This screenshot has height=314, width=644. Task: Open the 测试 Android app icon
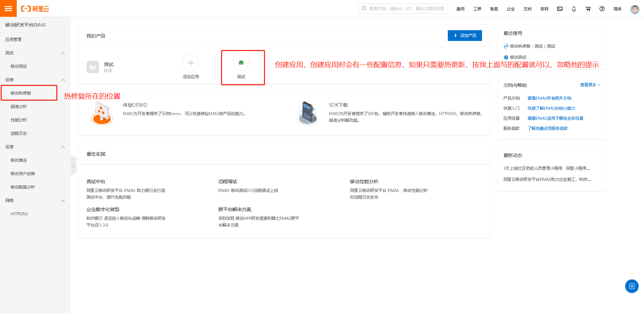point(241,63)
